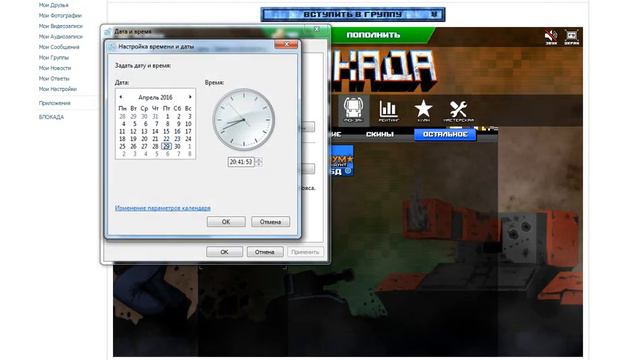Select April 10 in the calendar
The image size is (640, 360).
(188, 124)
